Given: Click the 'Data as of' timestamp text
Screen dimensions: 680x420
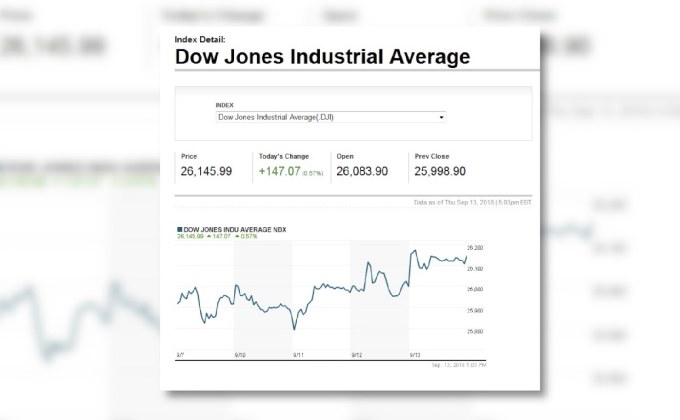Looking at the screenshot, I should (472, 202).
